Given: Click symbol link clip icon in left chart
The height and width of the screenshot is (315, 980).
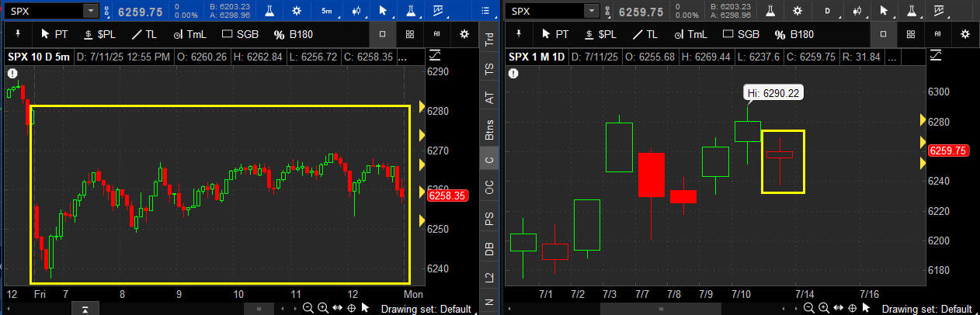Looking at the screenshot, I should point(107,11).
